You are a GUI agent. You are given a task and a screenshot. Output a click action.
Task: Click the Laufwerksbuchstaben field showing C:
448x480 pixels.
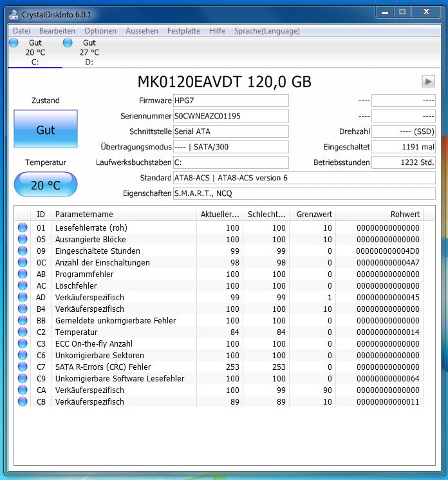(231, 162)
